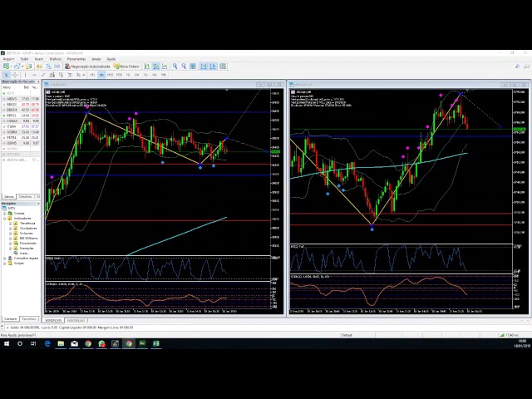Open File Explorer from the taskbar

(61, 343)
